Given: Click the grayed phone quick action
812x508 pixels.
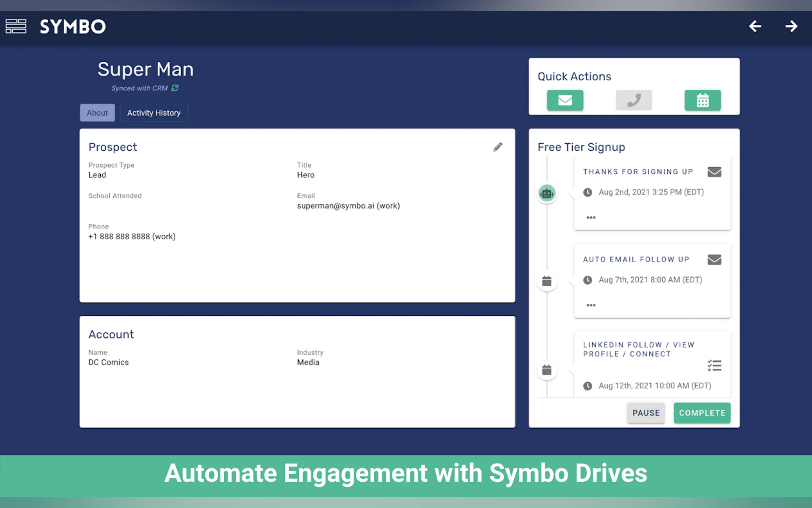Looking at the screenshot, I should click(634, 100).
